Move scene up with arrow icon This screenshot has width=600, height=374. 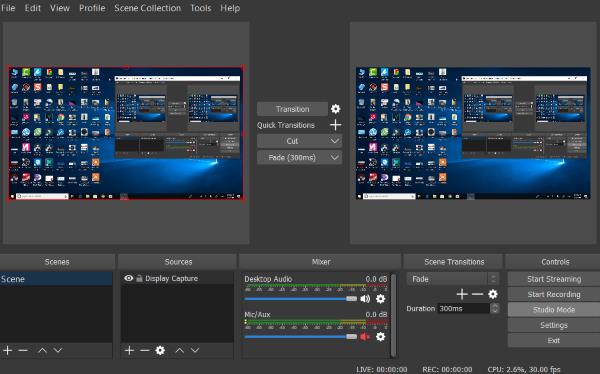coord(42,350)
